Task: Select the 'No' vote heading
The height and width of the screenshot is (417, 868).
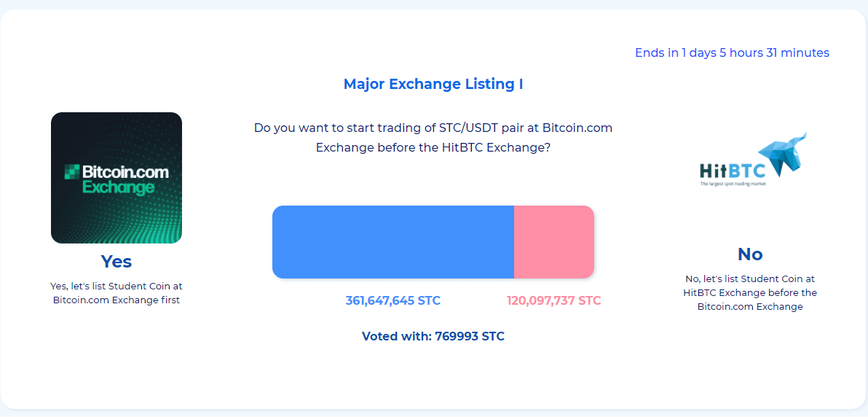Action: (x=750, y=254)
